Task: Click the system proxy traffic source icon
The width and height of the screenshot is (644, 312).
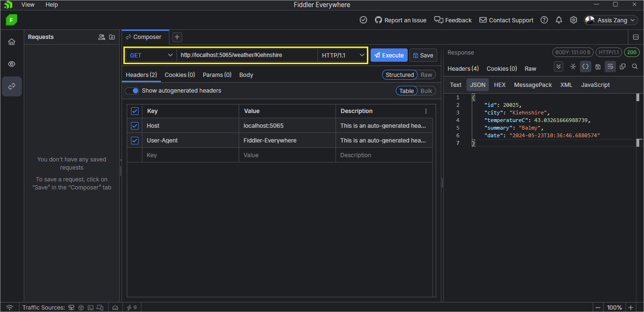Action: point(71,307)
